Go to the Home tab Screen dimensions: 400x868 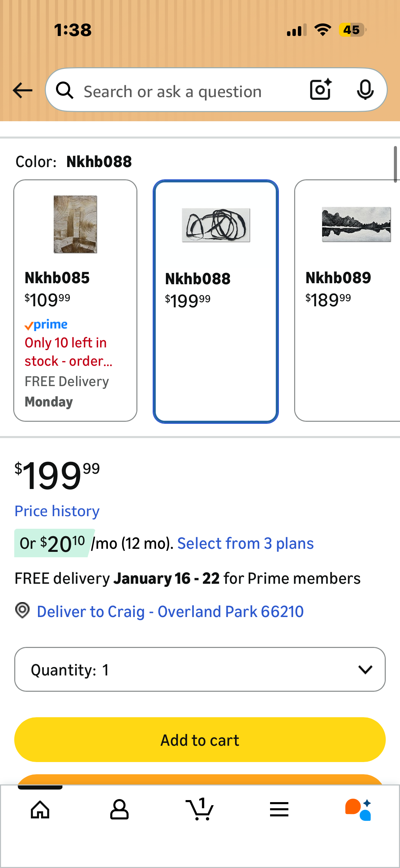click(x=40, y=810)
